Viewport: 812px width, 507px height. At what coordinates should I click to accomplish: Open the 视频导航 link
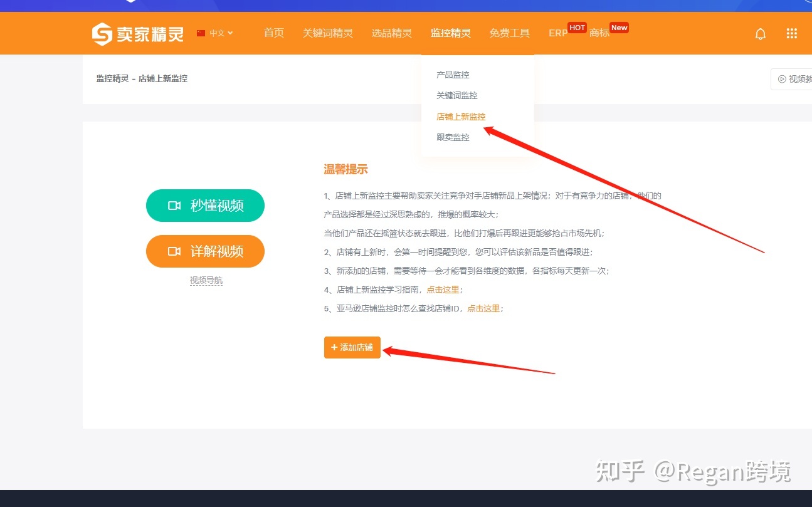pos(206,280)
